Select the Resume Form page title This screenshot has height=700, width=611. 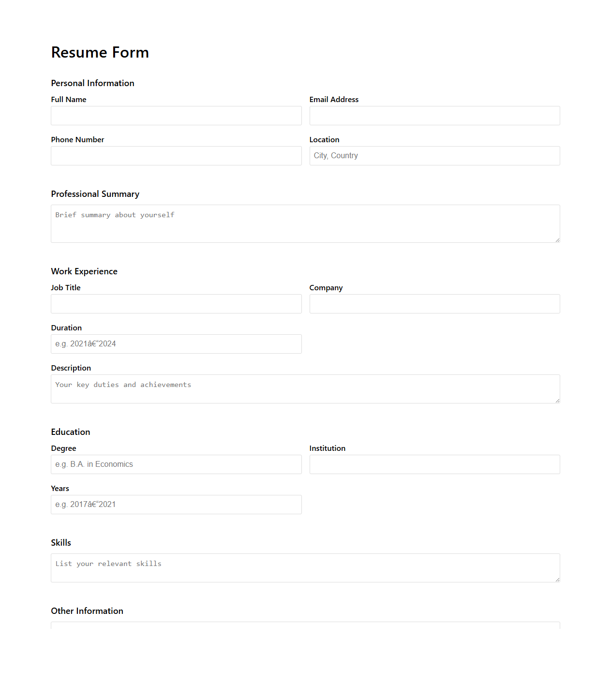pyautogui.click(x=100, y=52)
